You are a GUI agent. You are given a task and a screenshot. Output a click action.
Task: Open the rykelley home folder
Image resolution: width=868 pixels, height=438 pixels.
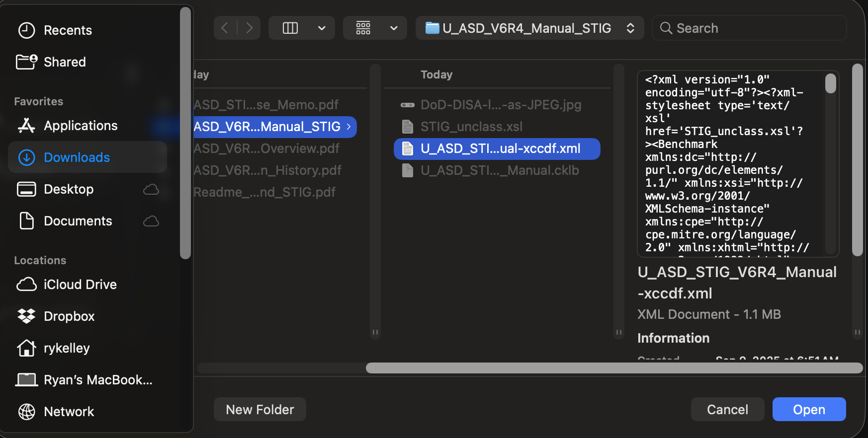[66, 348]
